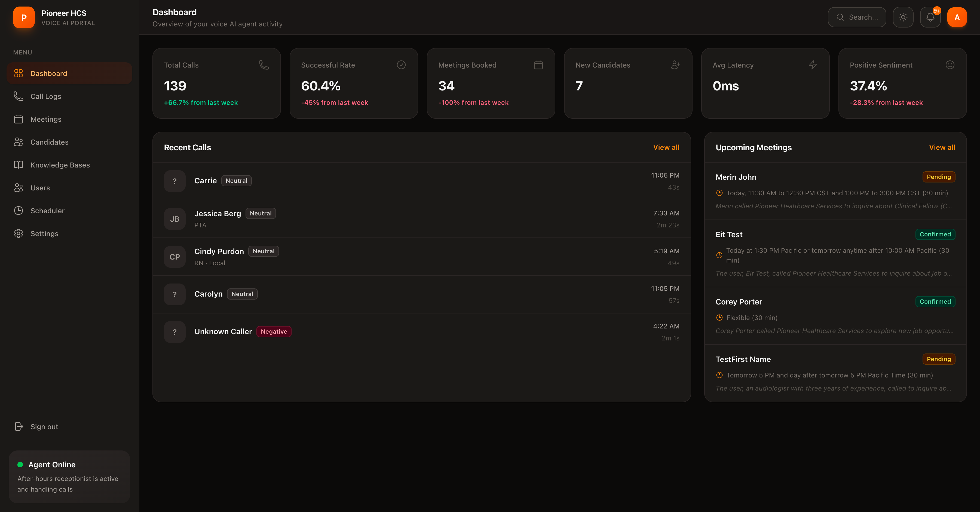The image size is (980, 512).
Task: Open the Settings gear icon
Action: (19, 233)
